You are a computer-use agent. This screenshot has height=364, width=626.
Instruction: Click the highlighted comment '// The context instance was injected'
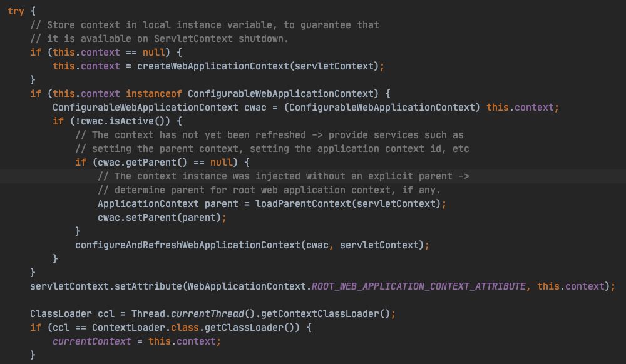point(284,176)
